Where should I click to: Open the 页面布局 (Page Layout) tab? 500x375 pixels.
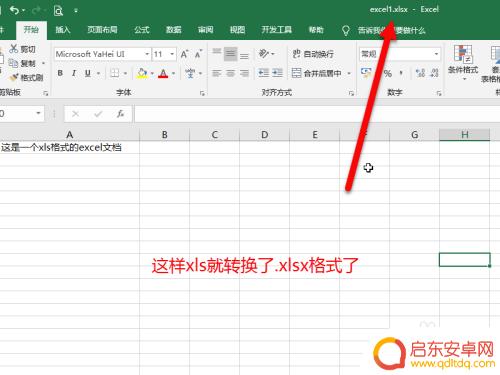tap(102, 30)
